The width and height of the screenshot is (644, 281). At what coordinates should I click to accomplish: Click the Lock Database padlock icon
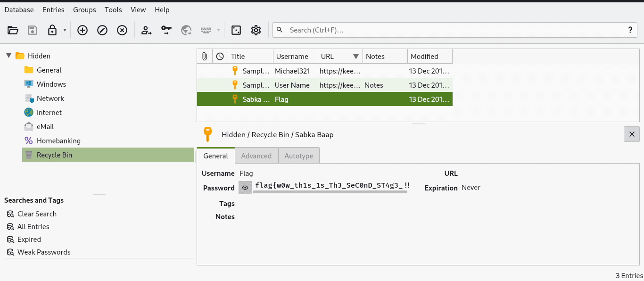click(52, 30)
